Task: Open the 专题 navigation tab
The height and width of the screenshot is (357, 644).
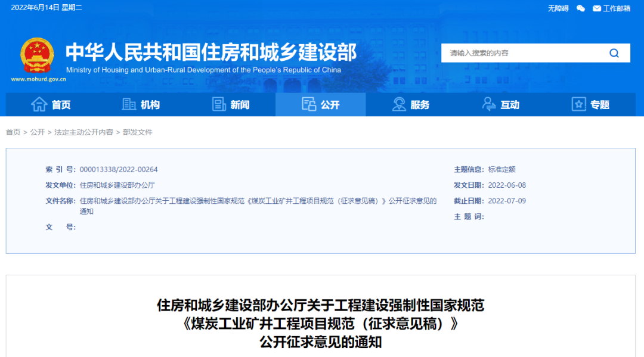Action: coord(590,105)
